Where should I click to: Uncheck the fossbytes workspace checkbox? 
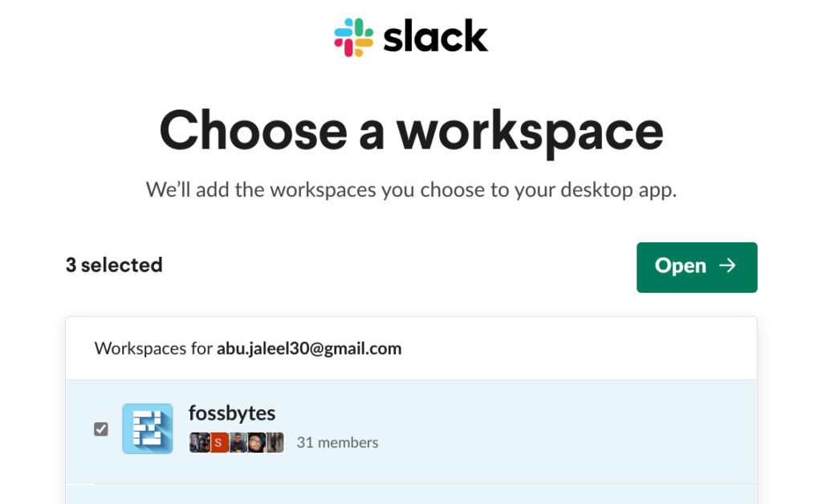click(x=101, y=429)
